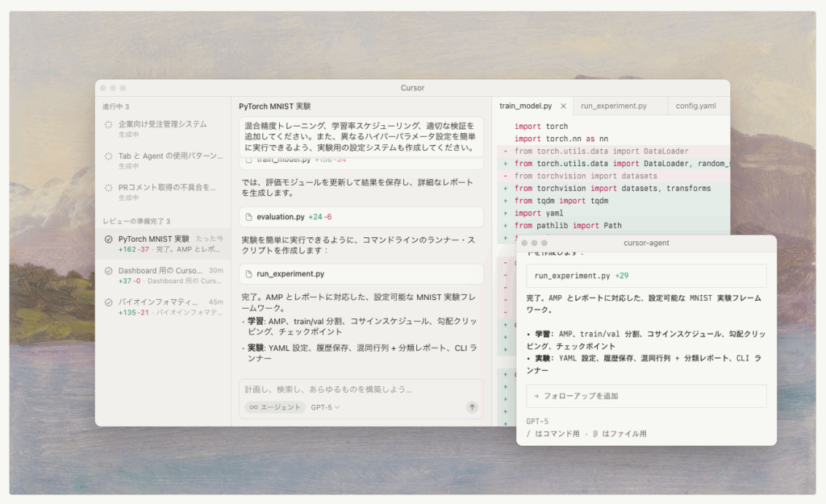The image size is (826, 504).
Task: Click the file icon next to evaluation.py
Action: click(x=249, y=217)
